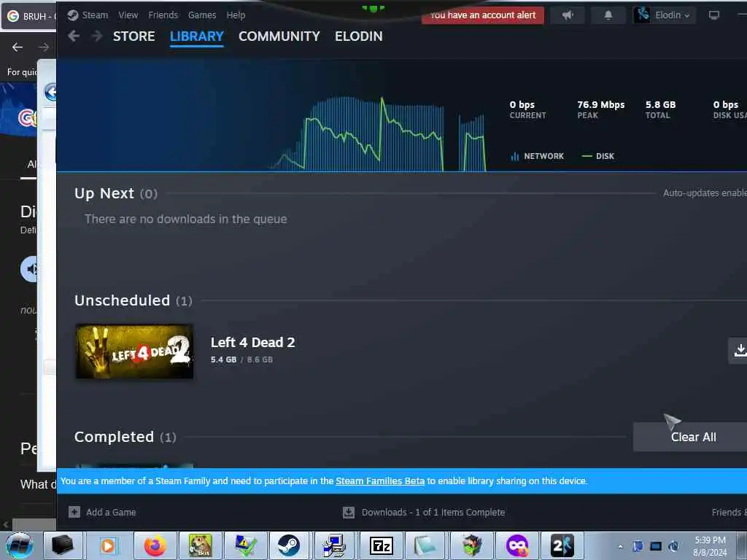Click the 76.9 Mbps PEAK stat
747x560 pixels.
pos(601,109)
